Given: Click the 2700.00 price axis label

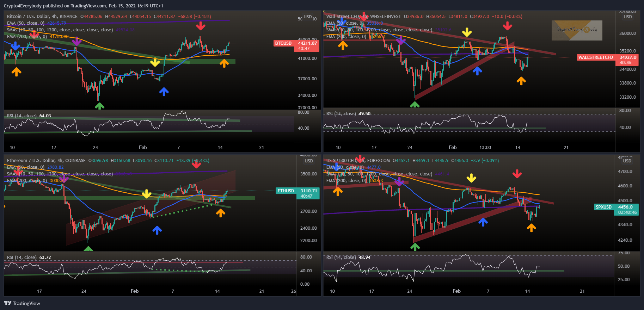Looking at the screenshot, I should tap(308, 211).
